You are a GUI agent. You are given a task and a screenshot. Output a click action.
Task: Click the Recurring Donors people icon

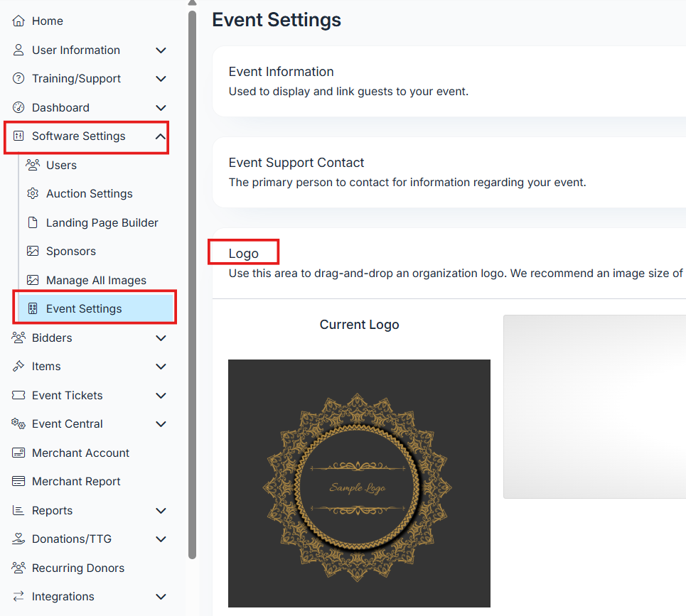[x=18, y=568]
